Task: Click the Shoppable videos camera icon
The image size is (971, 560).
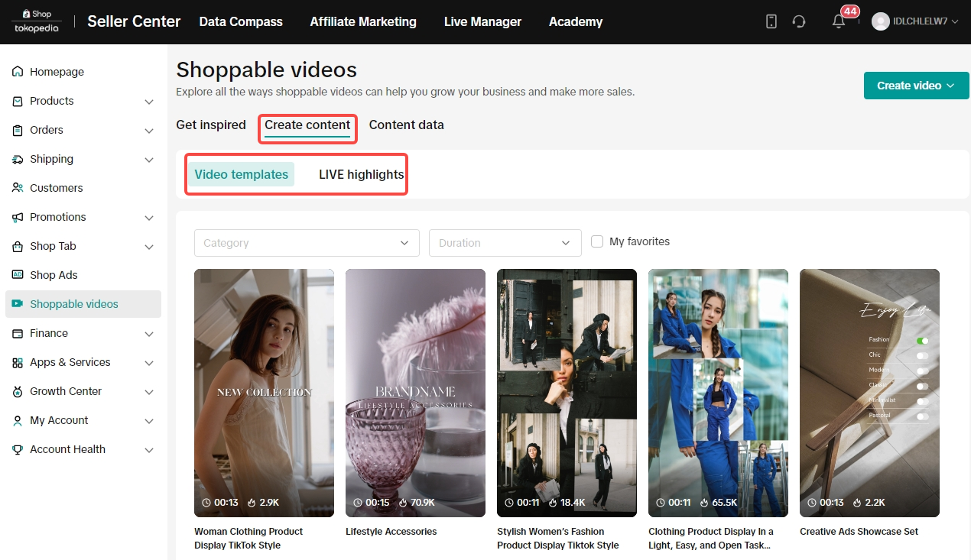Action: tap(18, 304)
